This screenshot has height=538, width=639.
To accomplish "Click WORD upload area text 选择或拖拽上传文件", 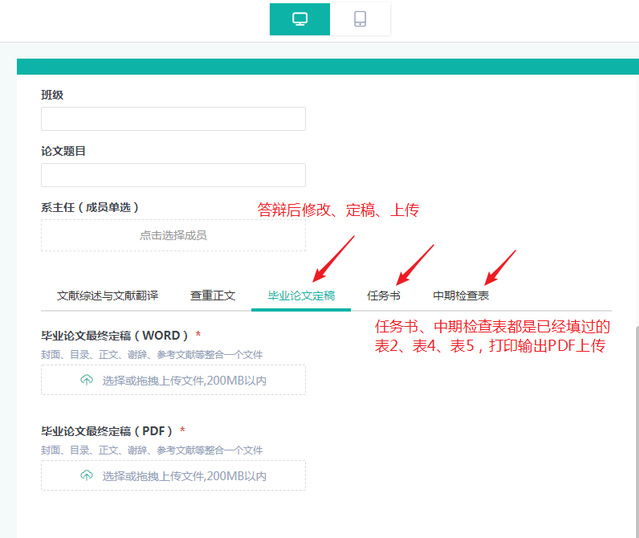I will coord(184,380).
